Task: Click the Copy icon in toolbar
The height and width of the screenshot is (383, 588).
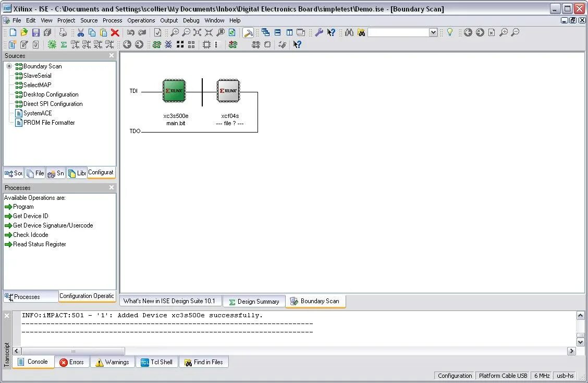Action: coord(92,33)
